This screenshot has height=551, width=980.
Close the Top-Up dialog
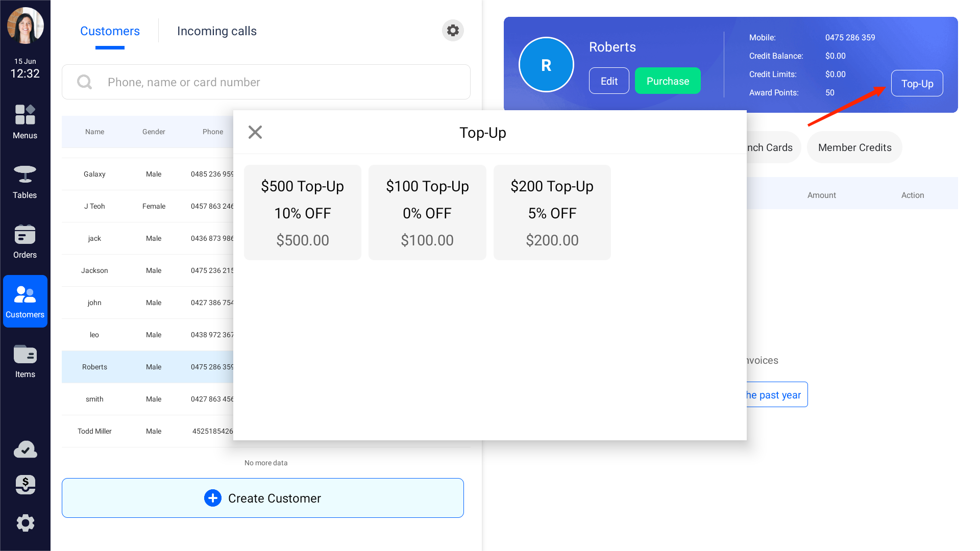coord(255,132)
